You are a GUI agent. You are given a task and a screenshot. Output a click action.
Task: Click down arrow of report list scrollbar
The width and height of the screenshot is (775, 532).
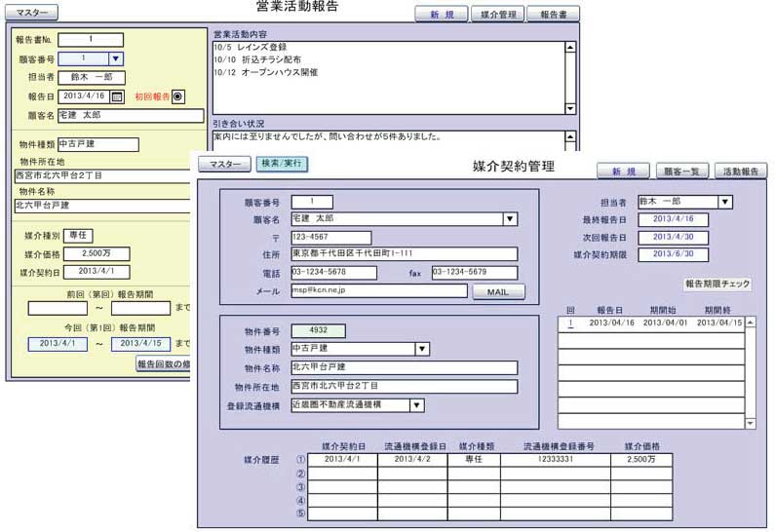[x=751, y=423]
